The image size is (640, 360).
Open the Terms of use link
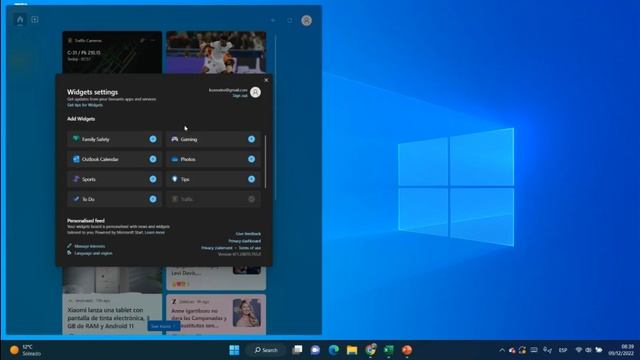(x=250, y=248)
